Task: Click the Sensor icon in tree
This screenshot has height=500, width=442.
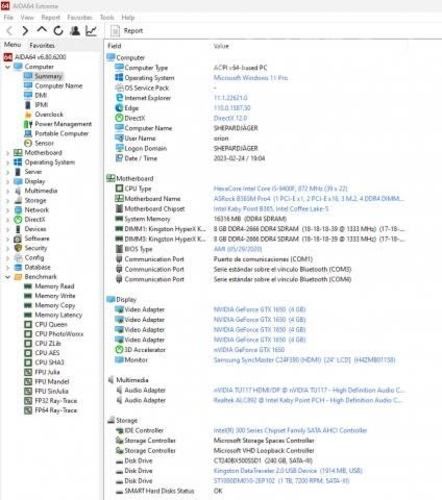Action: tap(28, 143)
